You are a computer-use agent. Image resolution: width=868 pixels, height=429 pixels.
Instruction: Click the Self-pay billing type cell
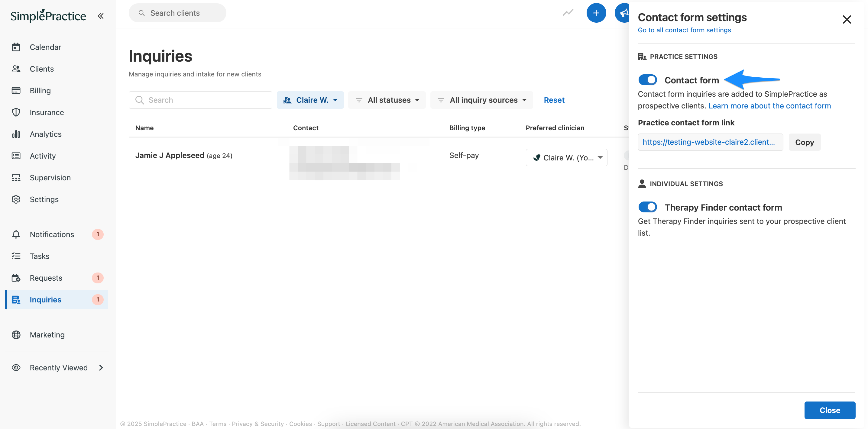pyautogui.click(x=464, y=155)
